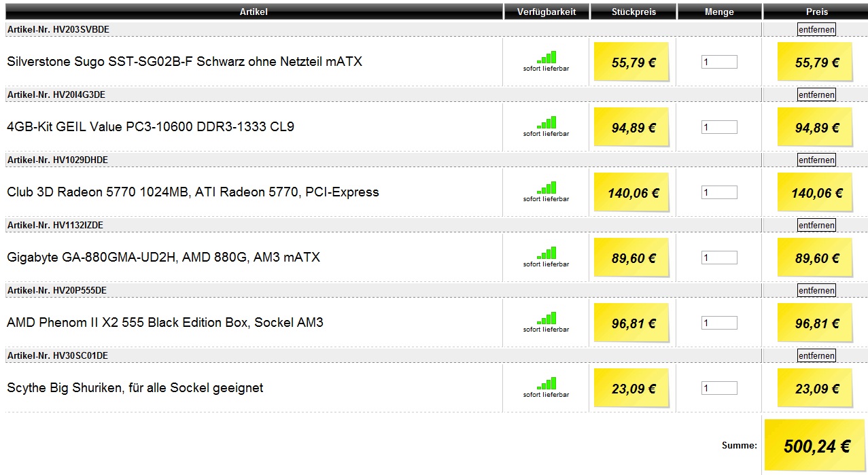Click text Artikel-Nr. HV203SVBDE
Image resolution: width=868 pixels, height=475 pixels.
pos(58,29)
